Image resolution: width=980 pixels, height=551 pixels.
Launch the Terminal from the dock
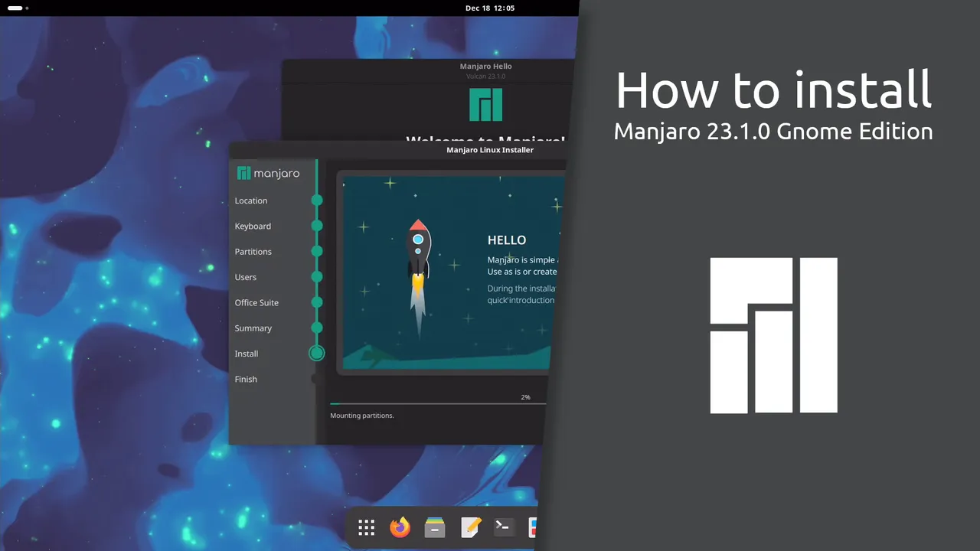504,527
